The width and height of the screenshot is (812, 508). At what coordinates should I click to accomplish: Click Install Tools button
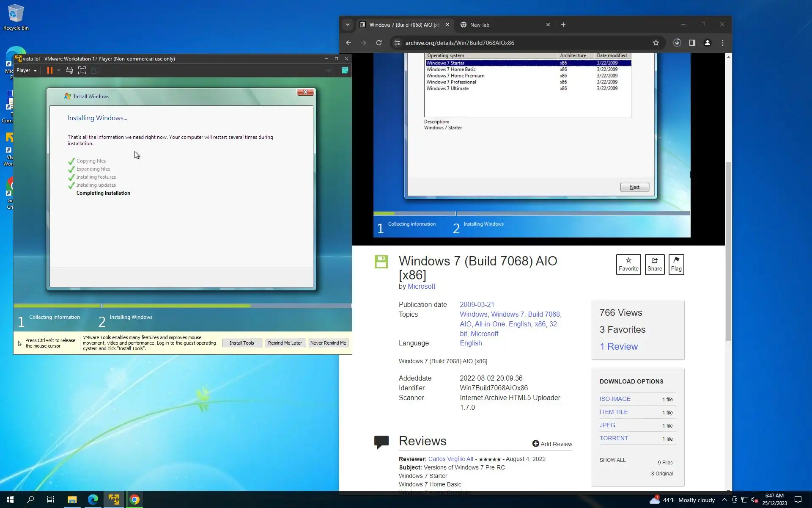(242, 343)
